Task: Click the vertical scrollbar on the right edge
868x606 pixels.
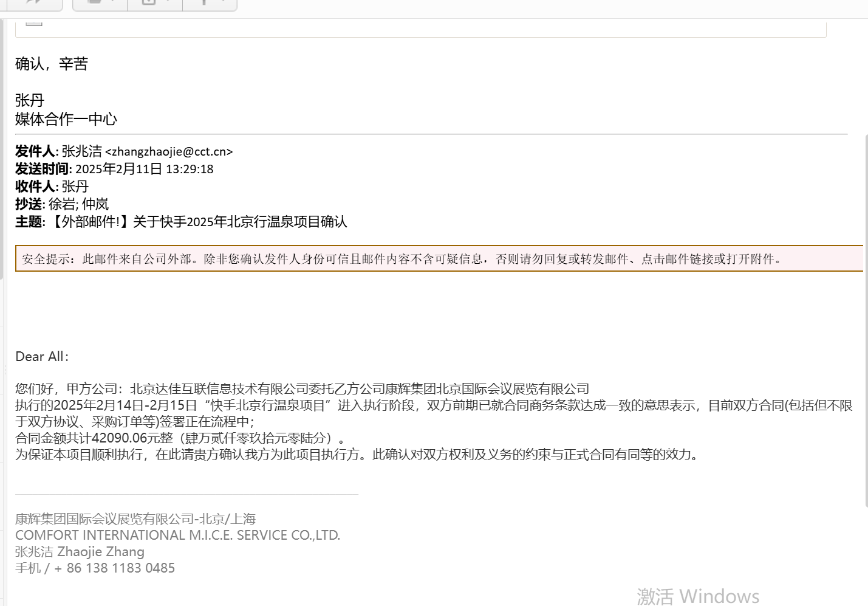Action: click(x=866, y=320)
